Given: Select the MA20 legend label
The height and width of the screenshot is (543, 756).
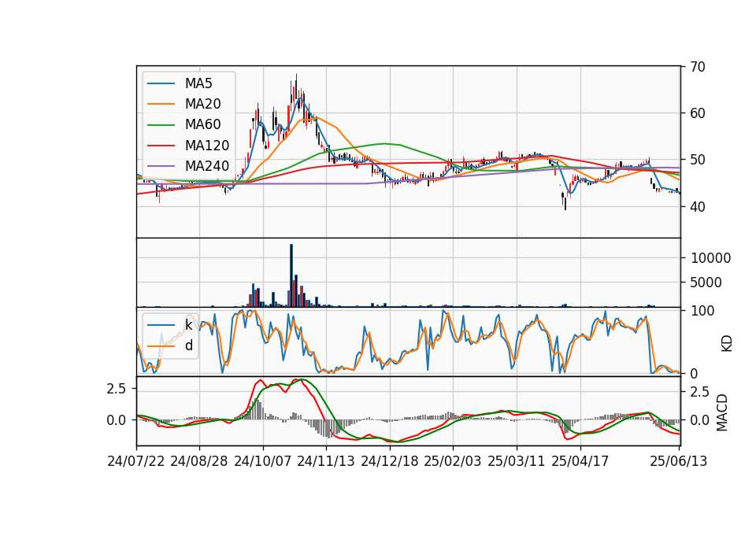Looking at the screenshot, I should click(202, 104).
